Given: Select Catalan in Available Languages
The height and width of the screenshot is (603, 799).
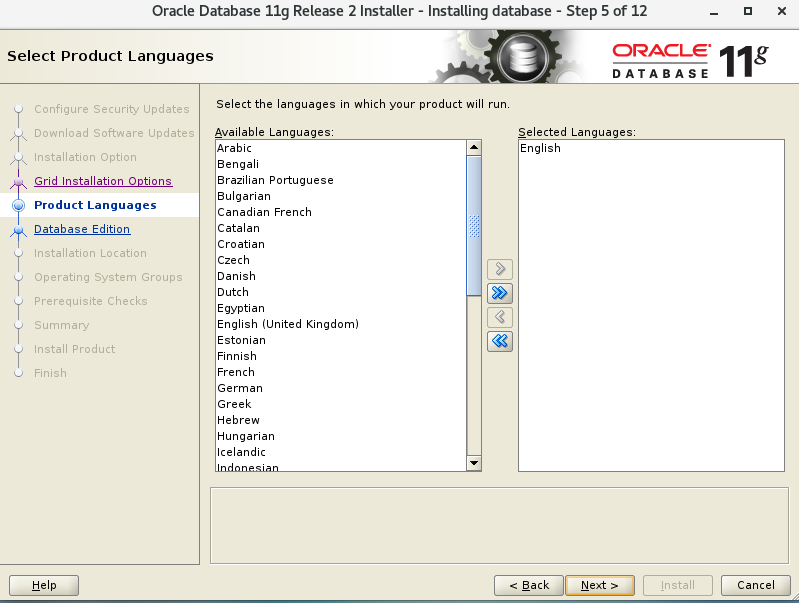Looking at the screenshot, I should point(341,228).
